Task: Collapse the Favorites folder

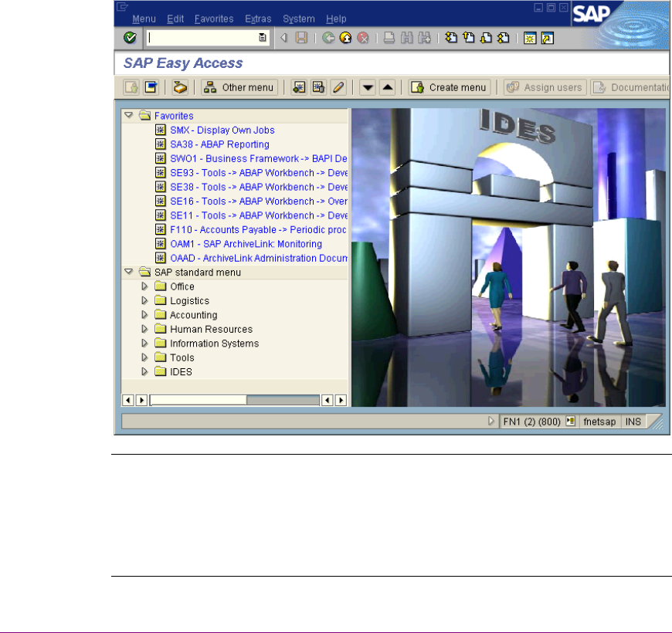Action: 128,115
